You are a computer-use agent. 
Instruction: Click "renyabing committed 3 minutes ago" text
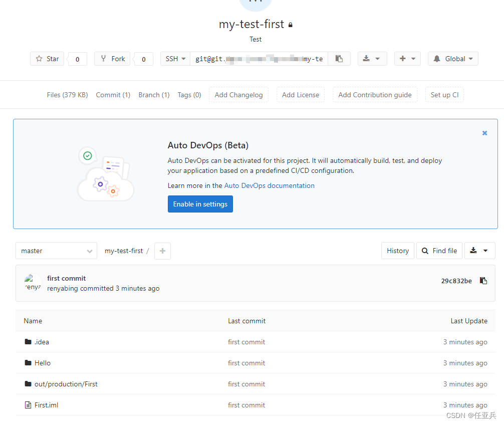pyautogui.click(x=103, y=288)
